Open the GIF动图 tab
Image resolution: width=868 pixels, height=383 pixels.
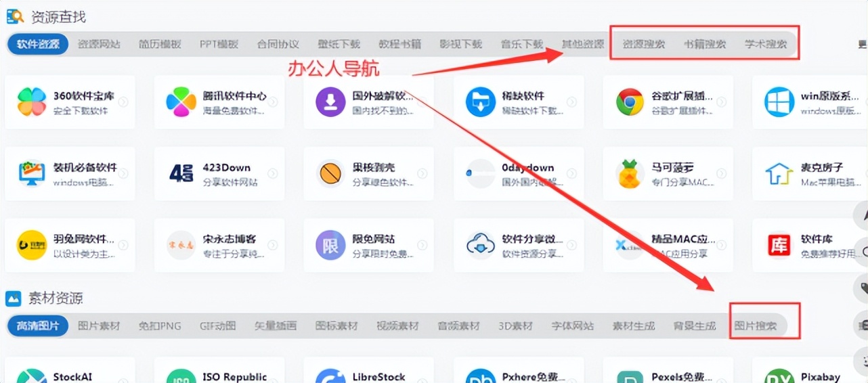pyautogui.click(x=217, y=325)
